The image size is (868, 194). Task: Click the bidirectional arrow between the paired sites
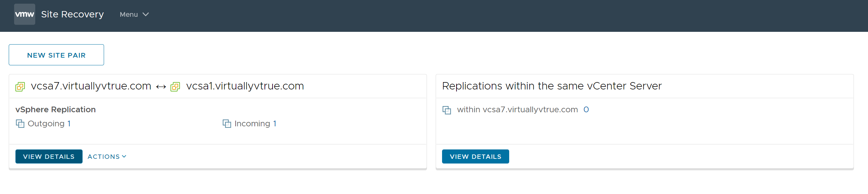click(x=161, y=86)
